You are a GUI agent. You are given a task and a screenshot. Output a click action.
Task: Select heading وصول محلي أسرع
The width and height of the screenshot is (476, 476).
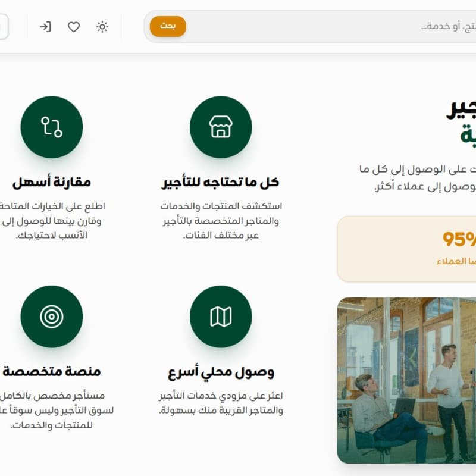[x=221, y=372]
